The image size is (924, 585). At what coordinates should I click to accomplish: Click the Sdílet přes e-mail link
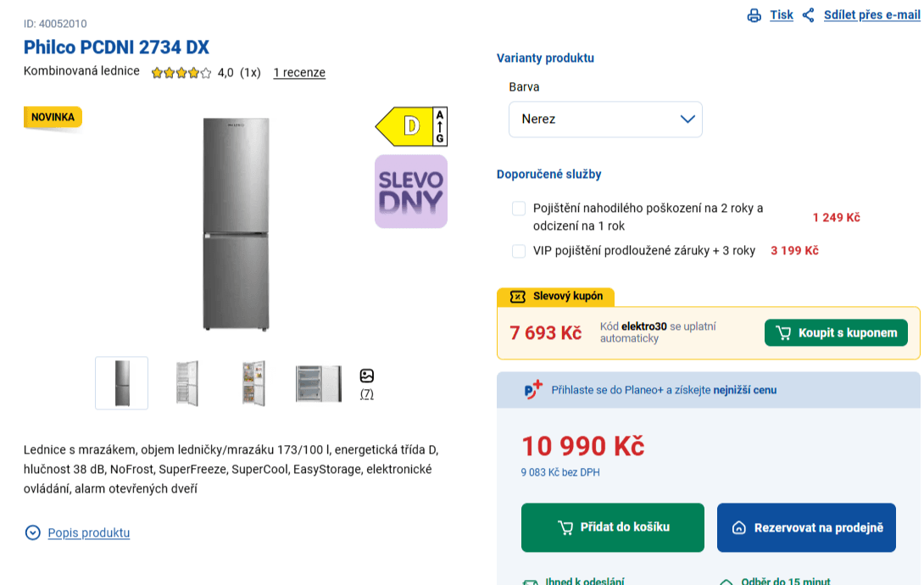coord(871,15)
